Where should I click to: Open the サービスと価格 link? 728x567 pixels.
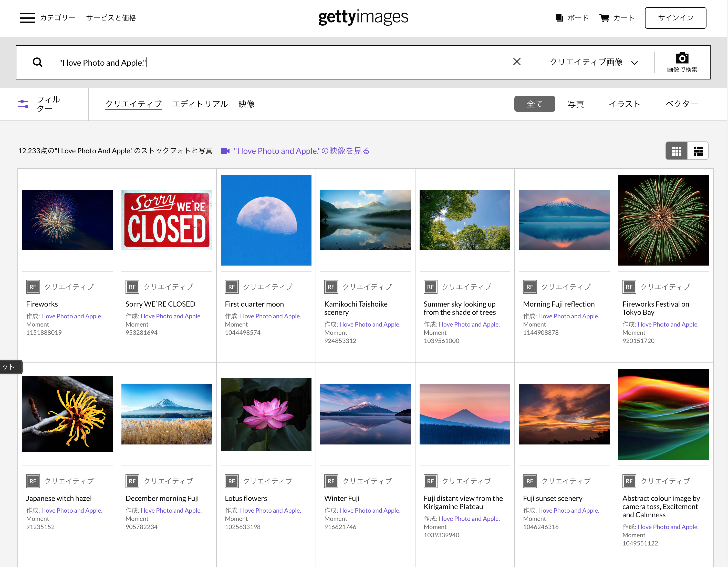pyautogui.click(x=111, y=18)
